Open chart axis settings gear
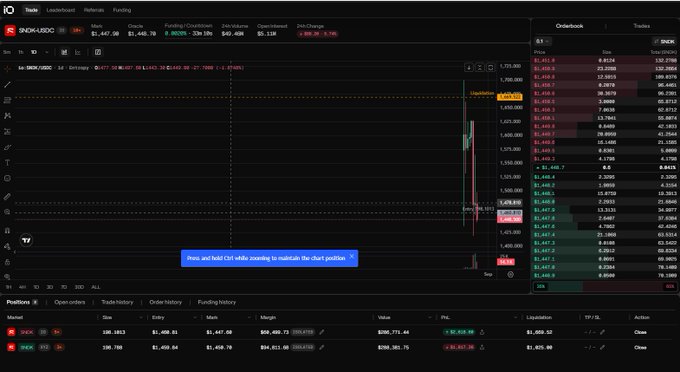Screen dimensions: 680x372 [510, 274]
